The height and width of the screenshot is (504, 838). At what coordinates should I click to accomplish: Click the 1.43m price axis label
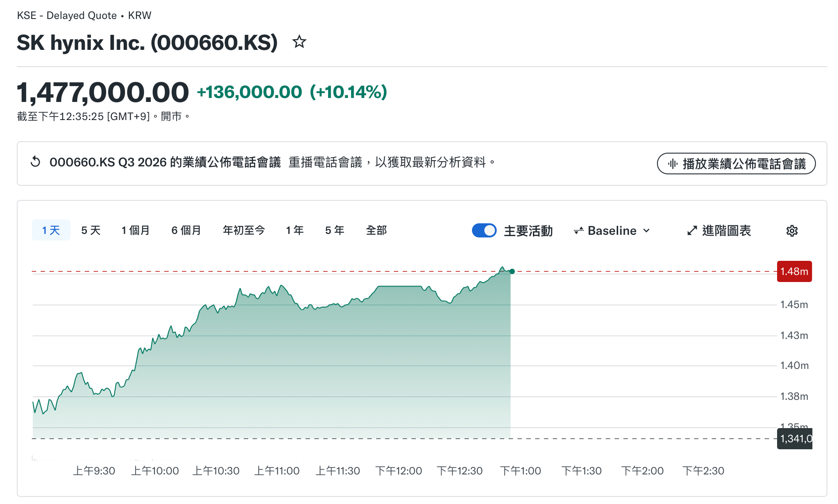794,335
